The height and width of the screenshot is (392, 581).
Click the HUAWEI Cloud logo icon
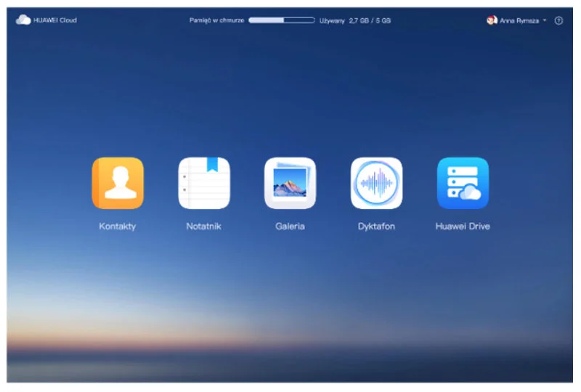(x=23, y=20)
